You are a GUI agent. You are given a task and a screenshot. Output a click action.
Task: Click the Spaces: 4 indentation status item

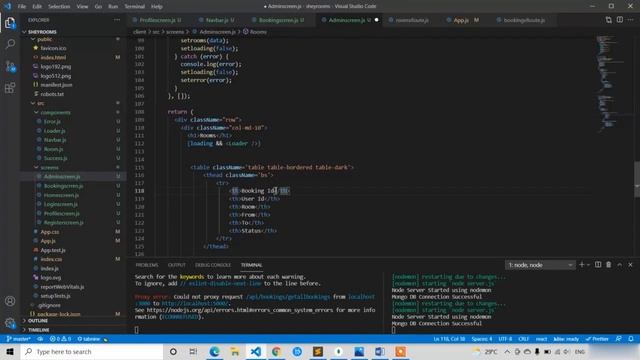[482, 339]
